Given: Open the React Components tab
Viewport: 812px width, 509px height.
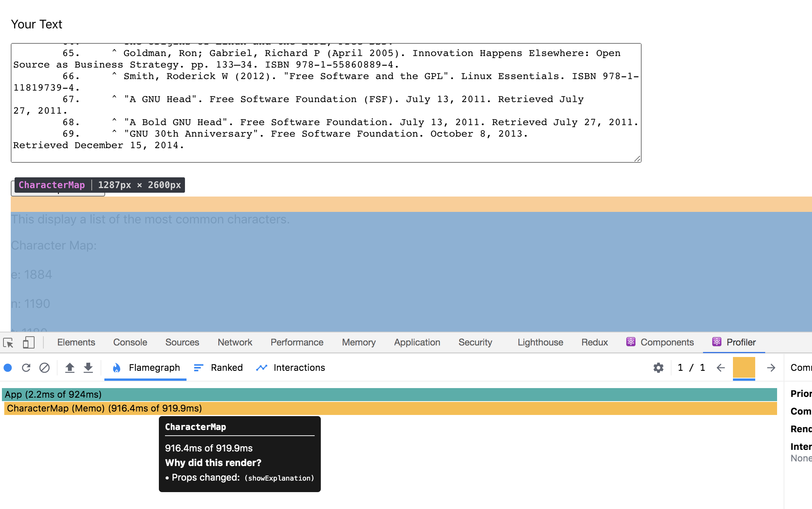Looking at the screenshot, I should [660, 342].
